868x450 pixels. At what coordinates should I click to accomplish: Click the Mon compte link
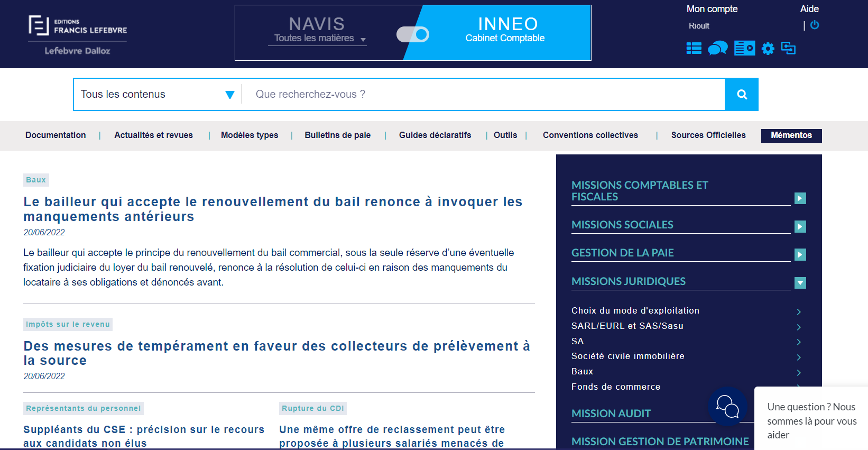pos(712,9)
